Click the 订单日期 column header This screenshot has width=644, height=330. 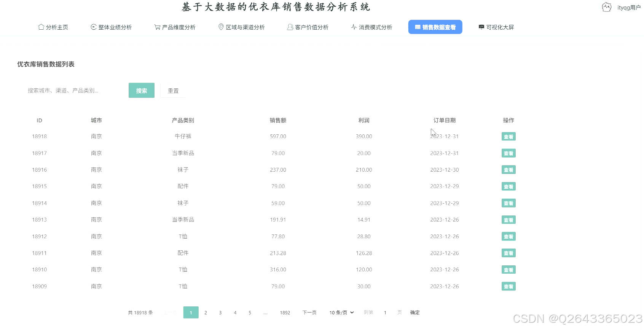[x=445, y=120]
